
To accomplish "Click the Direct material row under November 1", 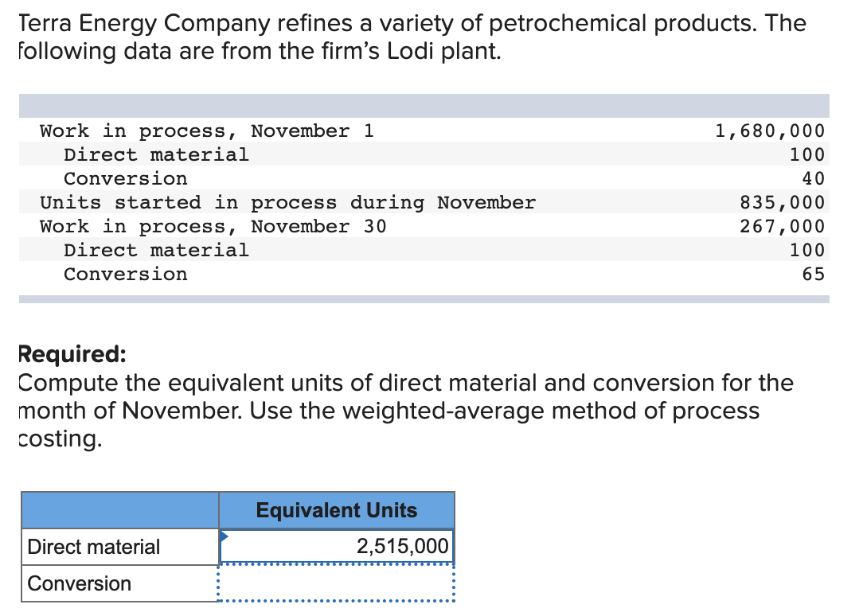I will 424,154.
